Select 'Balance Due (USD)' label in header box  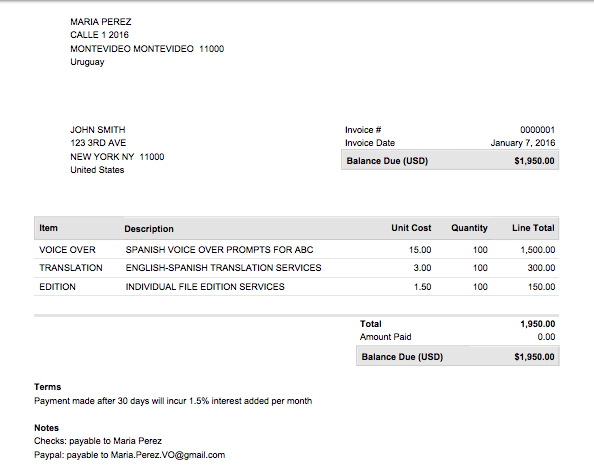point(387,161)
